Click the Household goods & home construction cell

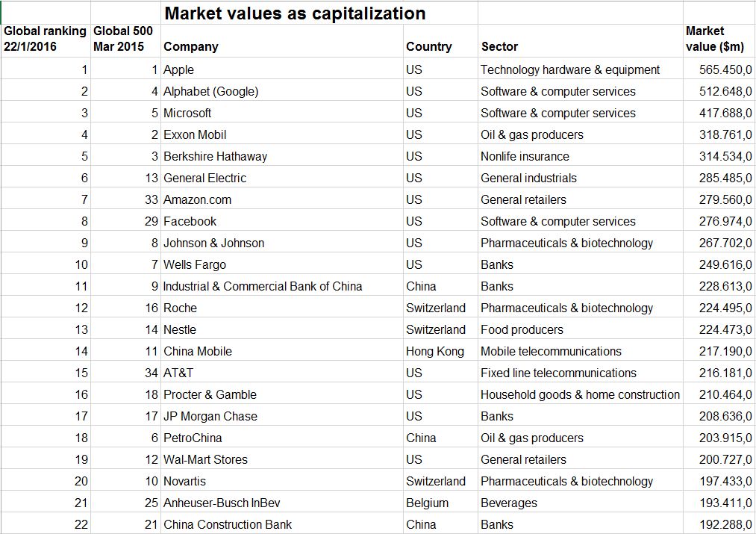[x=581, y=394]
